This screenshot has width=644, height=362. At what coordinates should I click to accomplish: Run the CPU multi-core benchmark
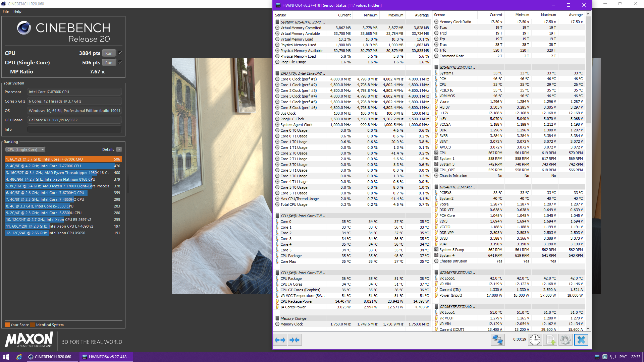coord(109,53)
